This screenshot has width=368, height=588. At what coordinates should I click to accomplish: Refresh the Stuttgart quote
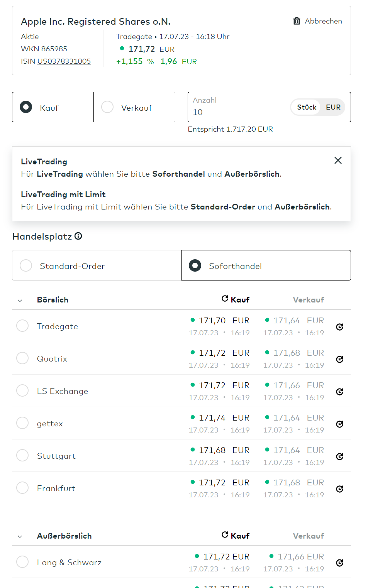(x=340, y=456)
